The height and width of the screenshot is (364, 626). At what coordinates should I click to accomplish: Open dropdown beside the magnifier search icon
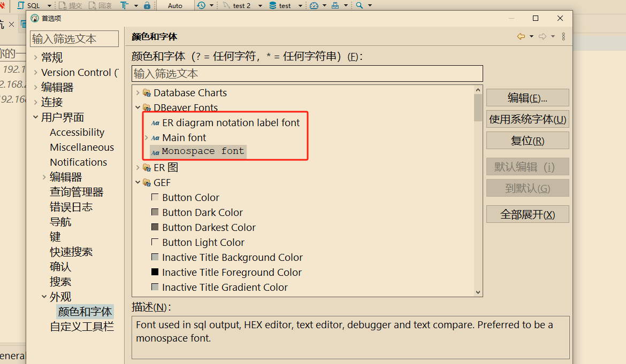(x=370, y=5)
